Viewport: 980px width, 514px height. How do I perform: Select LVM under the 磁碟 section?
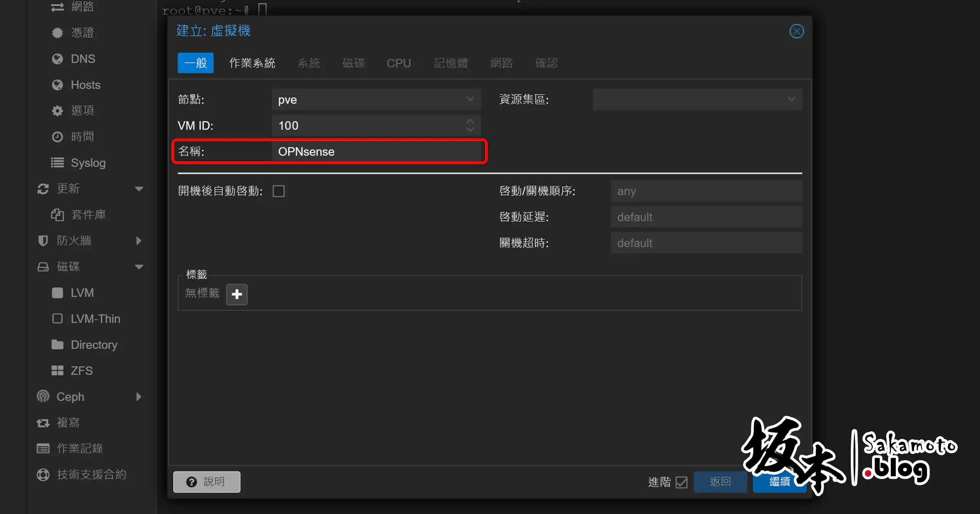pyautogui.click(x=82, y=293)
